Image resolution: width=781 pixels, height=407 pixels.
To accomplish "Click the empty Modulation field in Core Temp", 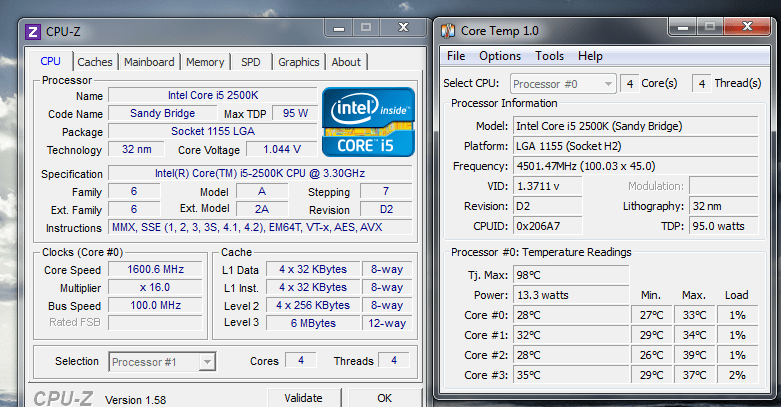I will pyautogui.click(x=724, y=186).
